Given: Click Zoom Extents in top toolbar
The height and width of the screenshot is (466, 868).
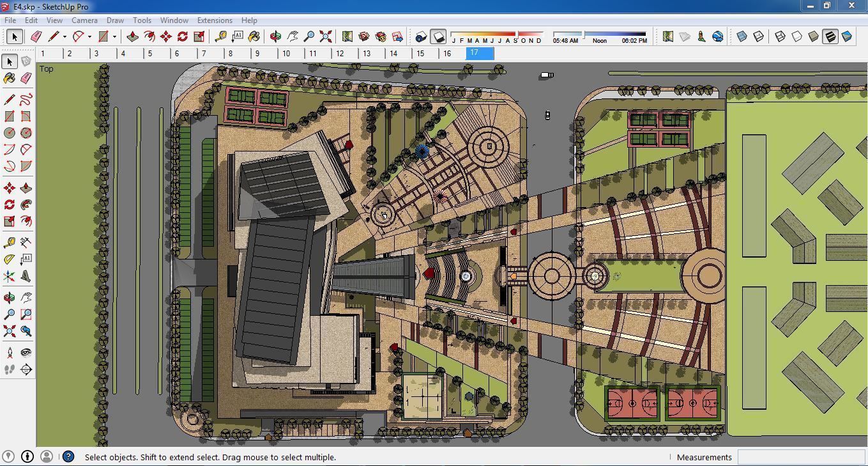Looking at the screenshot, I should (326, 36).
